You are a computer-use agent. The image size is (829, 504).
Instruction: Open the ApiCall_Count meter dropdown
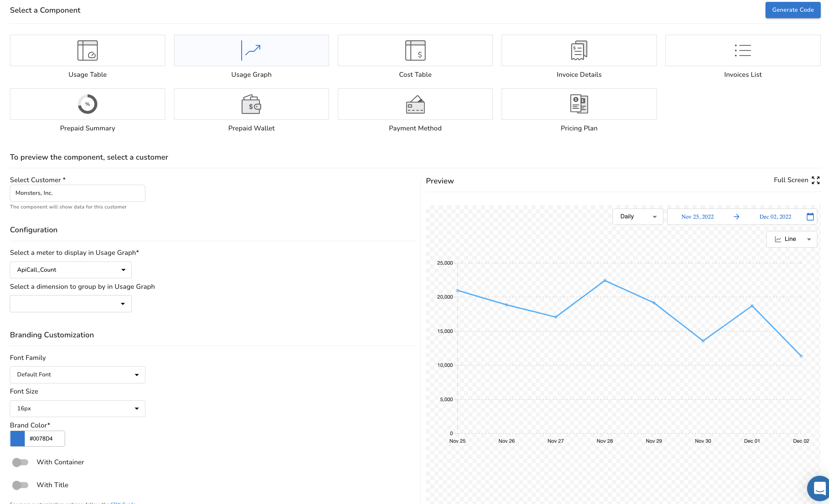tap(71, 270)
